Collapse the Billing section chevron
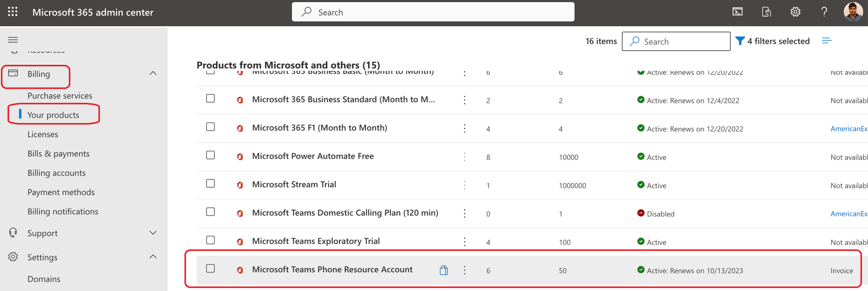 click(x=153, y=73)
